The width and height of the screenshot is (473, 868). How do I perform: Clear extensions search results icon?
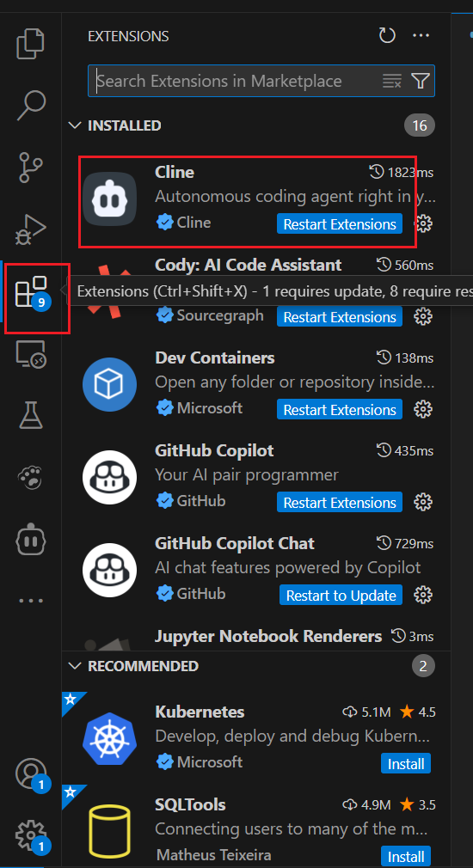pos(391,81)
